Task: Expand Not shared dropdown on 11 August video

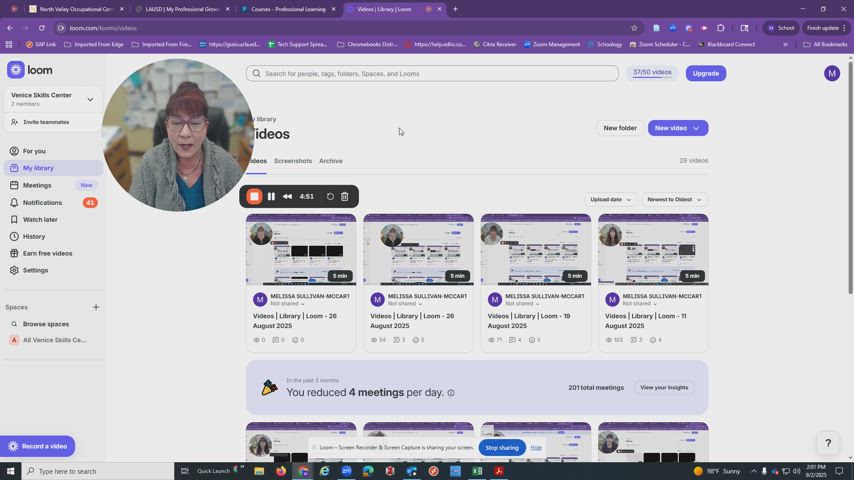Action: tap(640, 303)
